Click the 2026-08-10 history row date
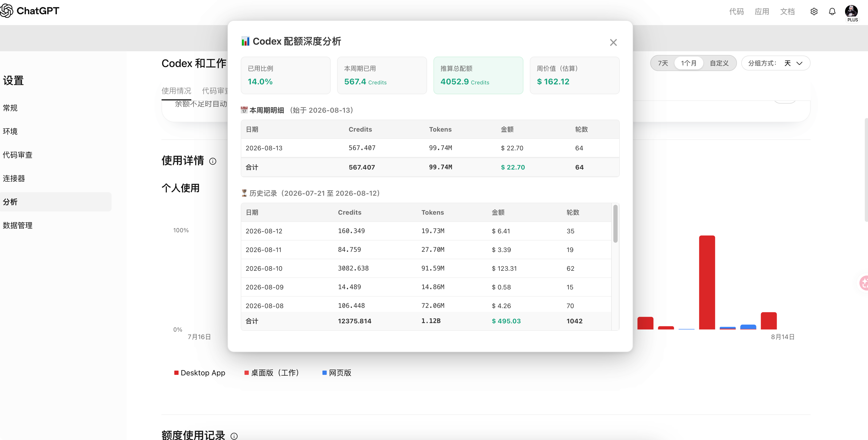Image resolution: width=868 pixels, height=440 pixels. pyautogui.click(x=264, y=269)
